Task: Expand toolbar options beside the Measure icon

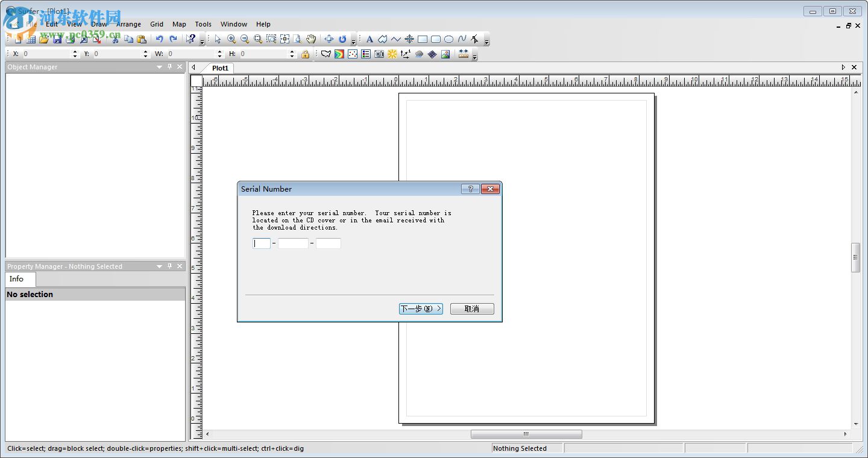Action: tap(475, 57)
